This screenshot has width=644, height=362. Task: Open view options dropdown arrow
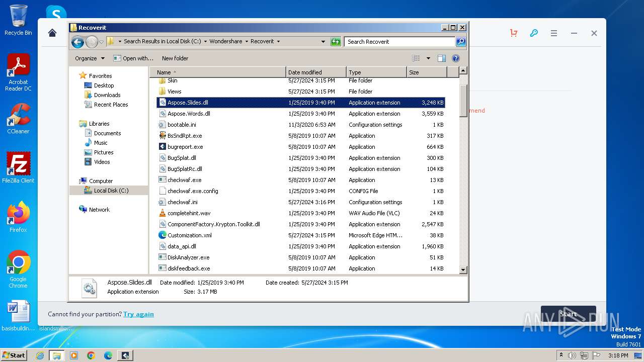428,58
